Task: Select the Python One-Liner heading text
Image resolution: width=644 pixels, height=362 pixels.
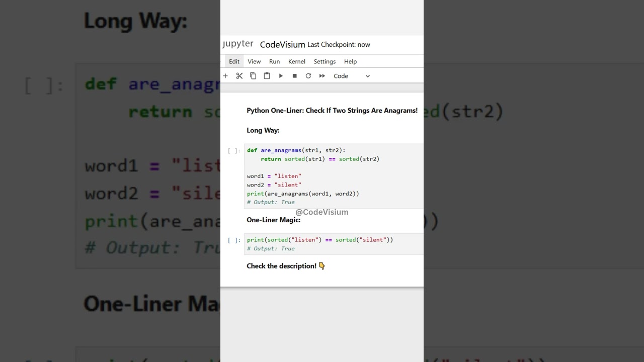Action: [332, 111]
